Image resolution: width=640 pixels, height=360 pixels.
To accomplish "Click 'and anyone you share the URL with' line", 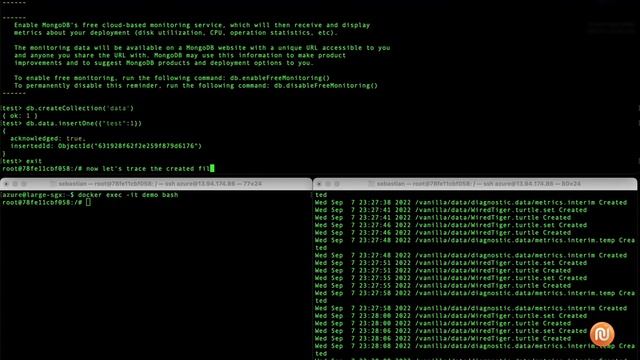I will click(x=180, y=55).
